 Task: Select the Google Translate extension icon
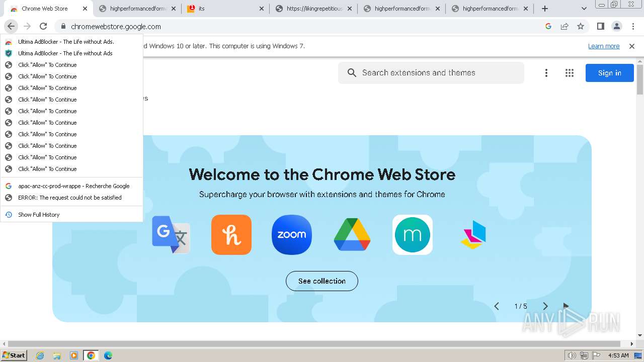171,235
